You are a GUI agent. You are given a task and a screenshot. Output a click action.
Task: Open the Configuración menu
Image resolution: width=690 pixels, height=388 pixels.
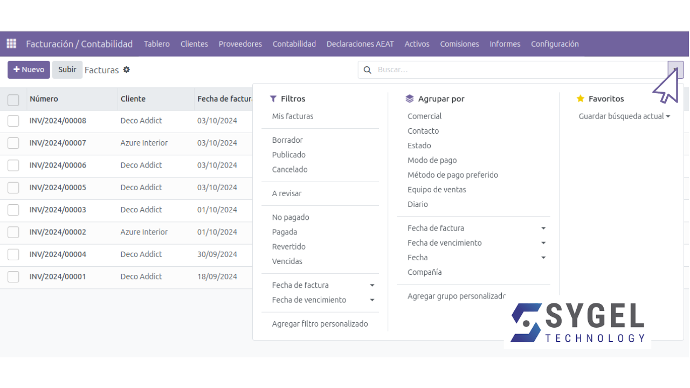(x=554, y=44)
